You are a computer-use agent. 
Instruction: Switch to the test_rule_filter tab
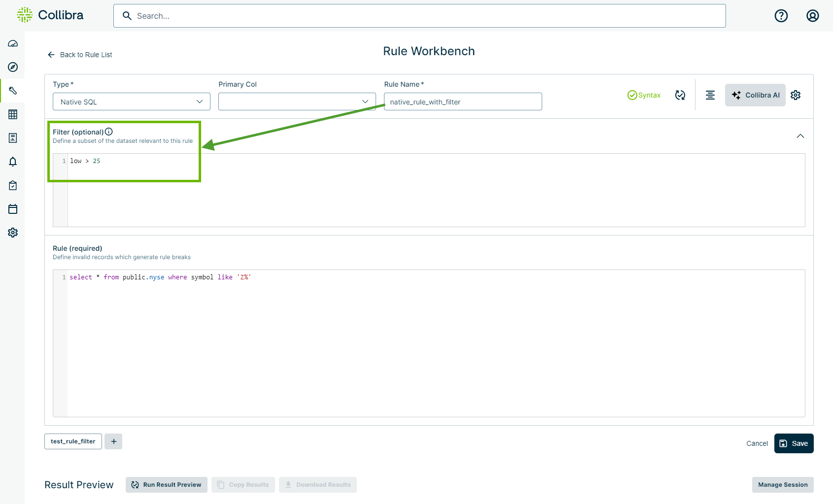[73, 441]
